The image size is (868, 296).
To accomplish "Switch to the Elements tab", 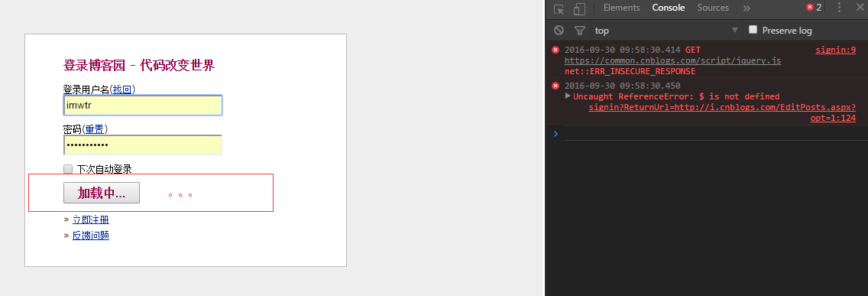I will (622, 8).
